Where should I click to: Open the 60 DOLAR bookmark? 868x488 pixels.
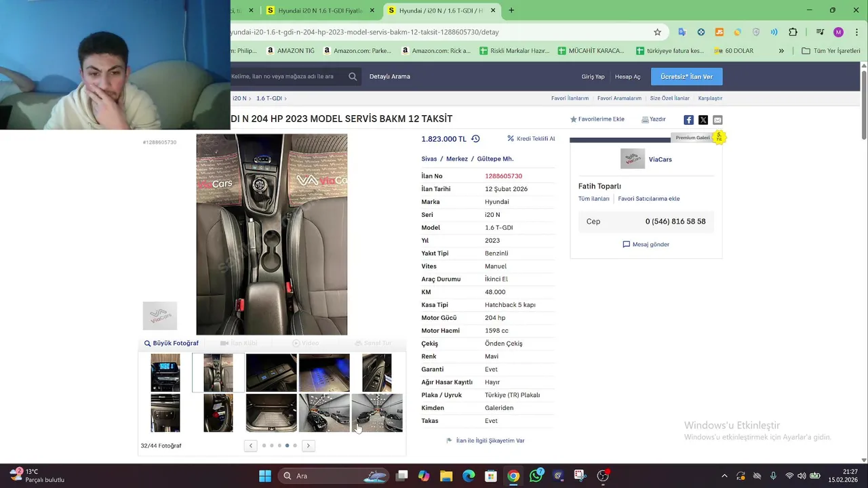point(734,51)
